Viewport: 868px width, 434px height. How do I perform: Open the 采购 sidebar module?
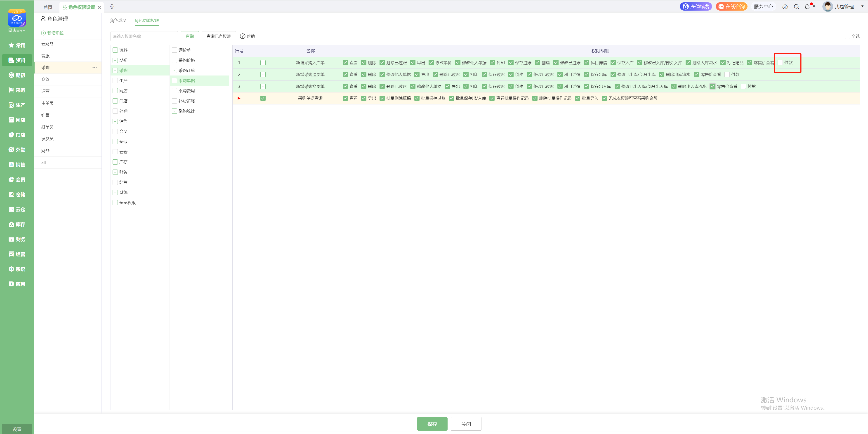17,90
